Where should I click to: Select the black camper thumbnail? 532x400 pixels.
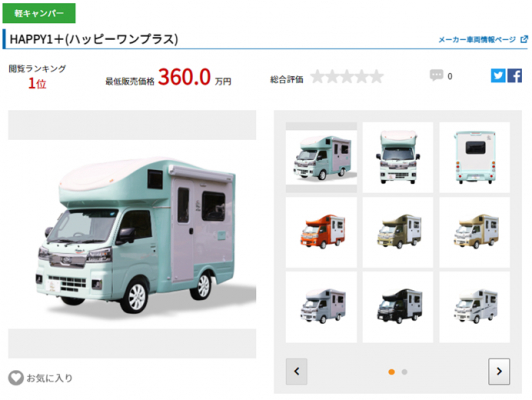click(x=398, y=307)
